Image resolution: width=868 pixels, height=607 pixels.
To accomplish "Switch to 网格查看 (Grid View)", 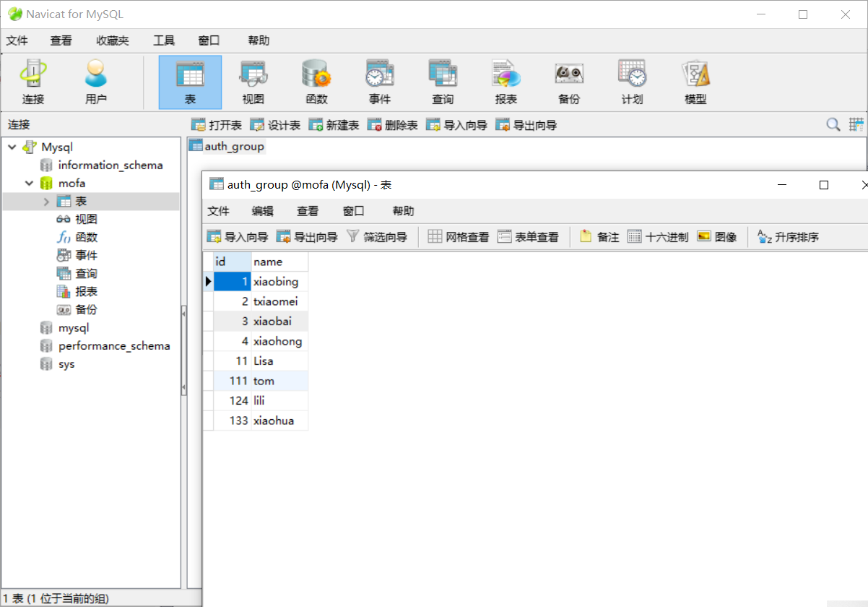I will tap(459, 236).
